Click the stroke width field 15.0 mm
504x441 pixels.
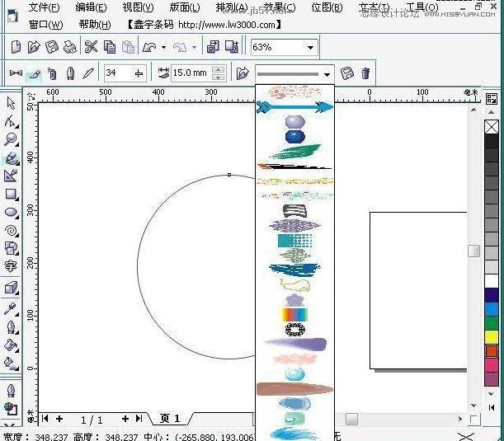191,73
